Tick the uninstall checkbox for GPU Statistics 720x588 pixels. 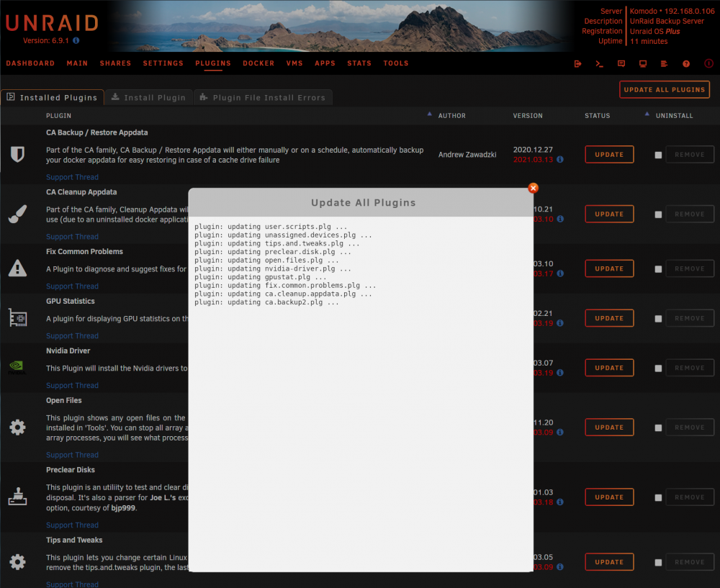pyautogui.click(x=658, y=319)
